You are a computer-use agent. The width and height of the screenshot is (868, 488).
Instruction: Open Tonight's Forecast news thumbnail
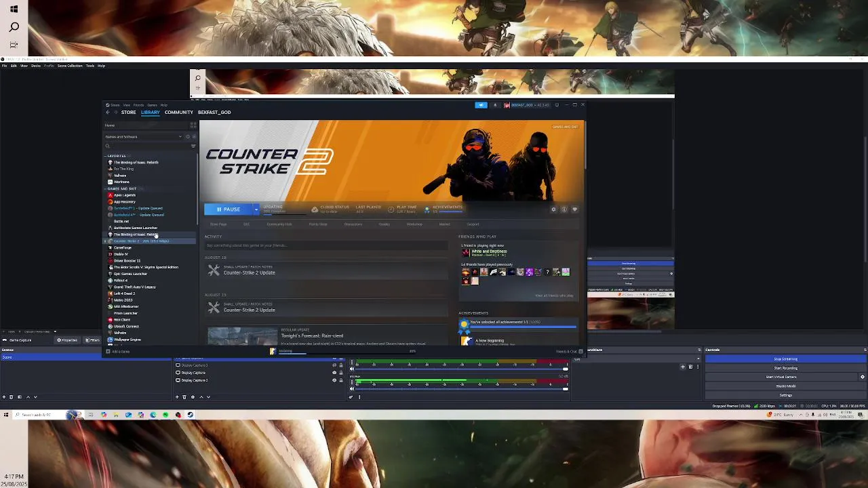(242, 336)
